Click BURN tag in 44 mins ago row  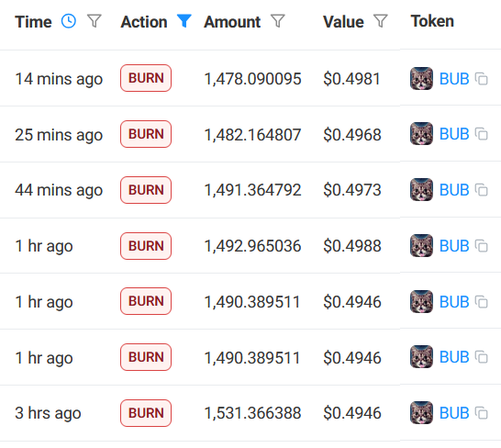point(146,190)
